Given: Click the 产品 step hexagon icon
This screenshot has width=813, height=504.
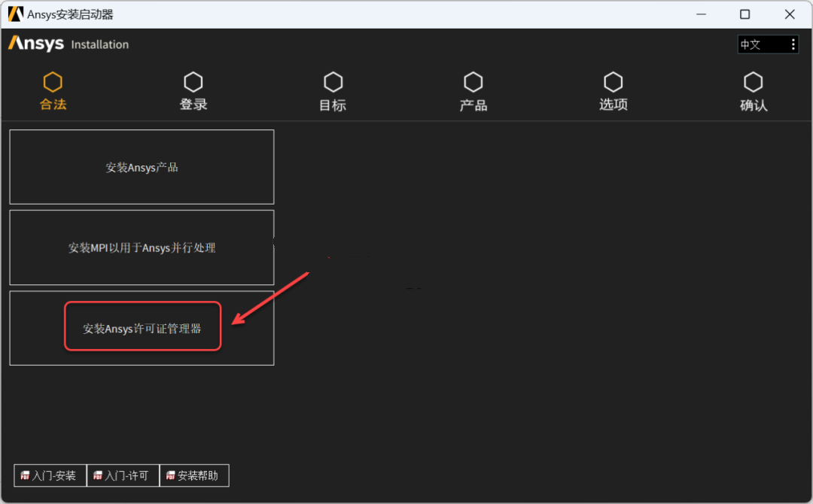Looking at the screenshot, I should (473, 82).
